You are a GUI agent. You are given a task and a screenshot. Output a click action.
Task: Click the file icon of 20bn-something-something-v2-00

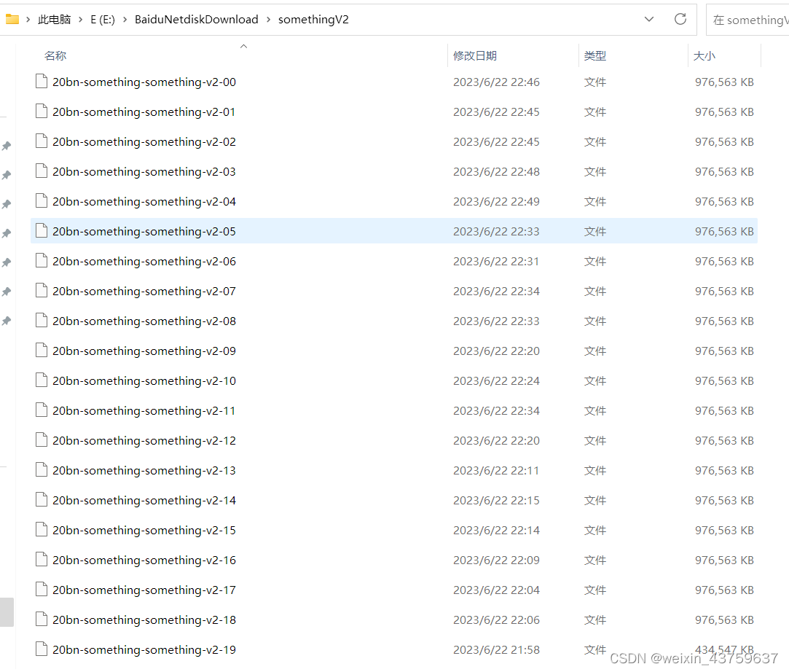(41, 82)
